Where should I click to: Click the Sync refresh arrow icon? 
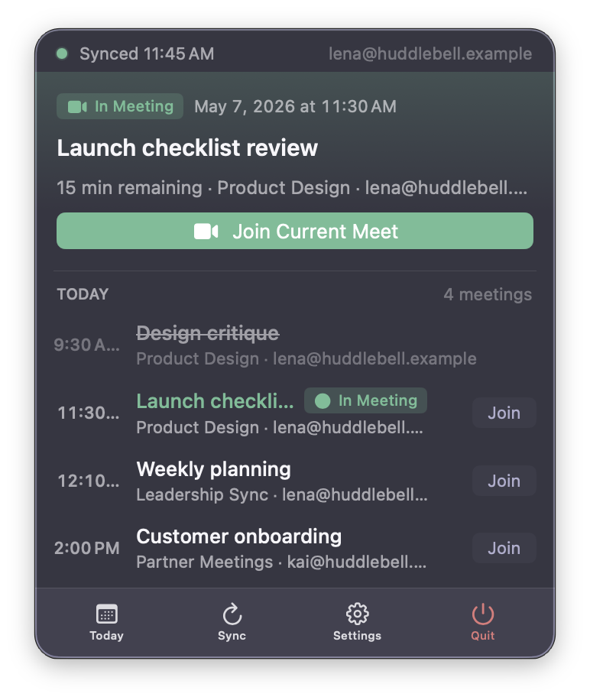click(x=232, y=614)
